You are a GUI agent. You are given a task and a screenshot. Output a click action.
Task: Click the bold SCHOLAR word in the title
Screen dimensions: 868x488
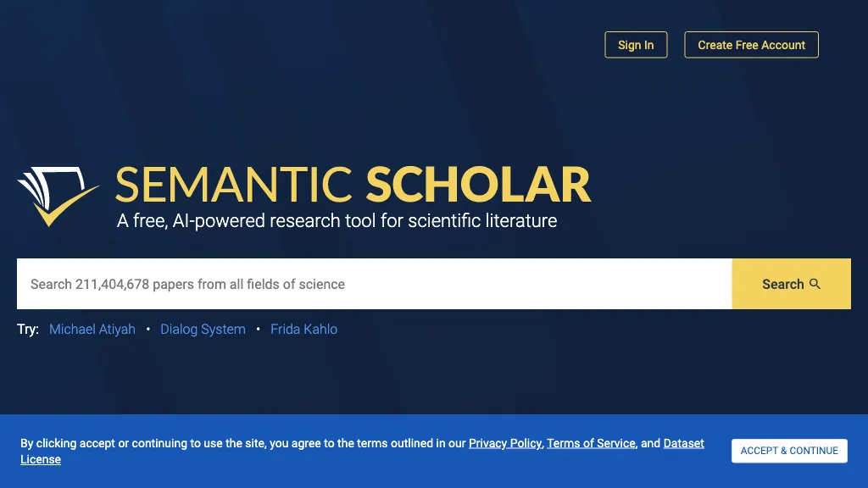tap(478, 185)
